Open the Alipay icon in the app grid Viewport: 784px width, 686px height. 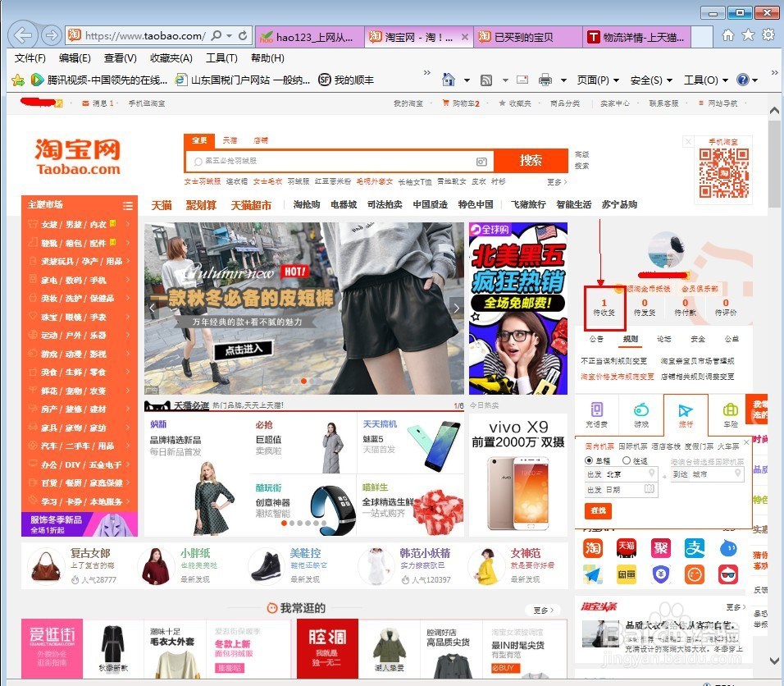(695, 548)
